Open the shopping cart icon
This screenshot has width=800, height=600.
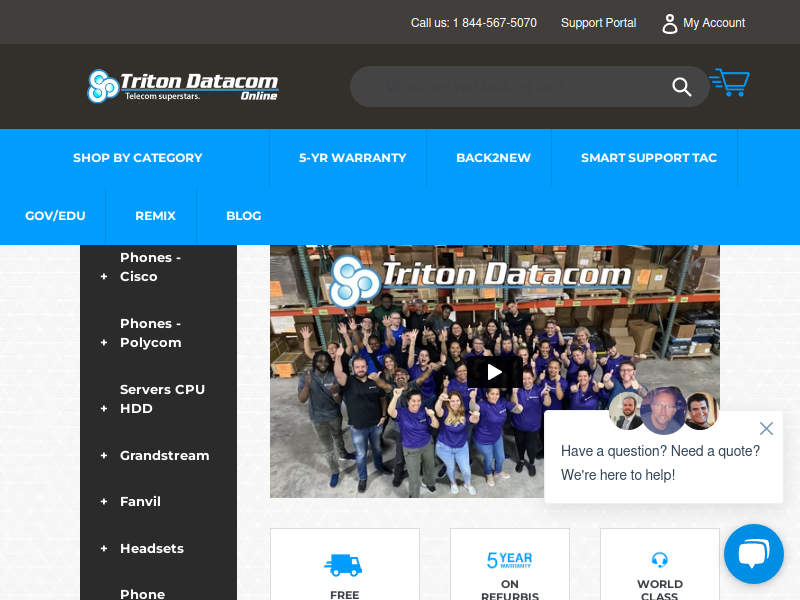(730, 82)
